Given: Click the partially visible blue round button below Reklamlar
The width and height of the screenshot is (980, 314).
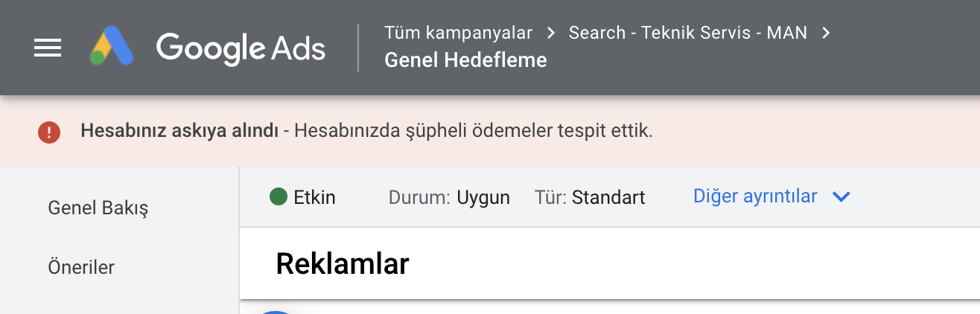Looking at the screenshot, I should tap(276, 312).
